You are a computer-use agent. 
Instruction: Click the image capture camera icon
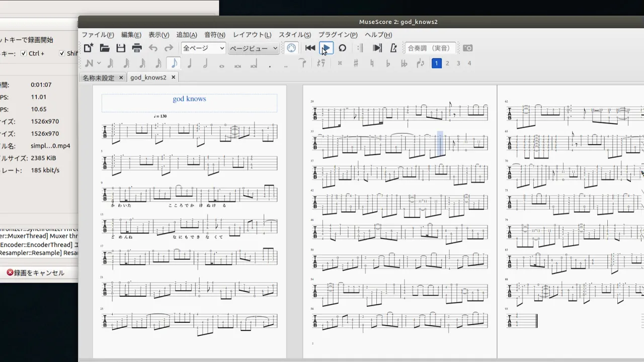coord(468,48)
